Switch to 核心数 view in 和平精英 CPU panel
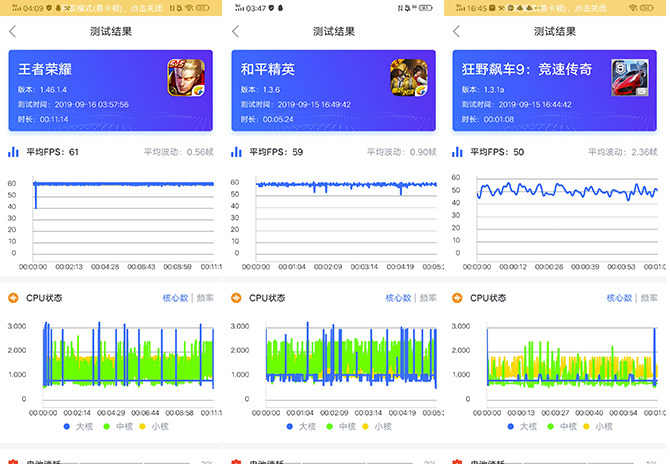Image resolution: width=670 pixels, height=472 pixels. click(398, 298)
